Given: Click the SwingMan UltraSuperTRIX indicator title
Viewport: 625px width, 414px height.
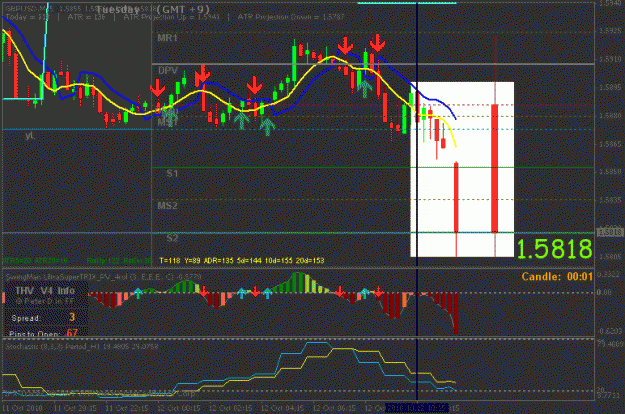Looking at the screenshot, I should point(103,276).
